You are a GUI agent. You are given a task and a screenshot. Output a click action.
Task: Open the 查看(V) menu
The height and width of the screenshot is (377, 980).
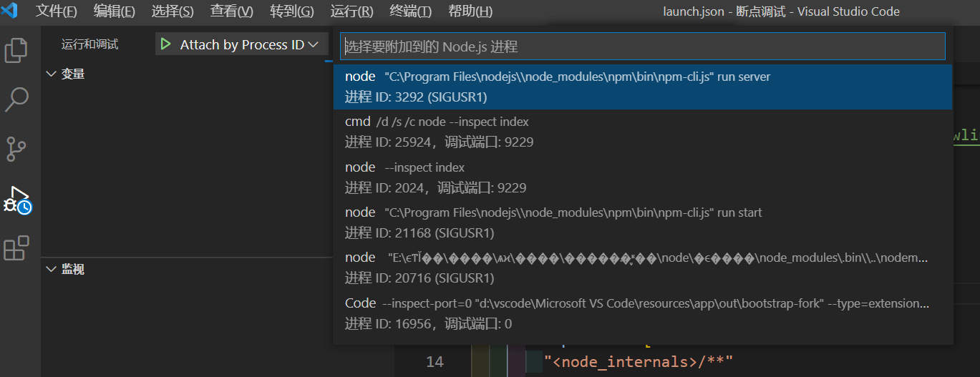pyautogui.click(x=232, y=11)
